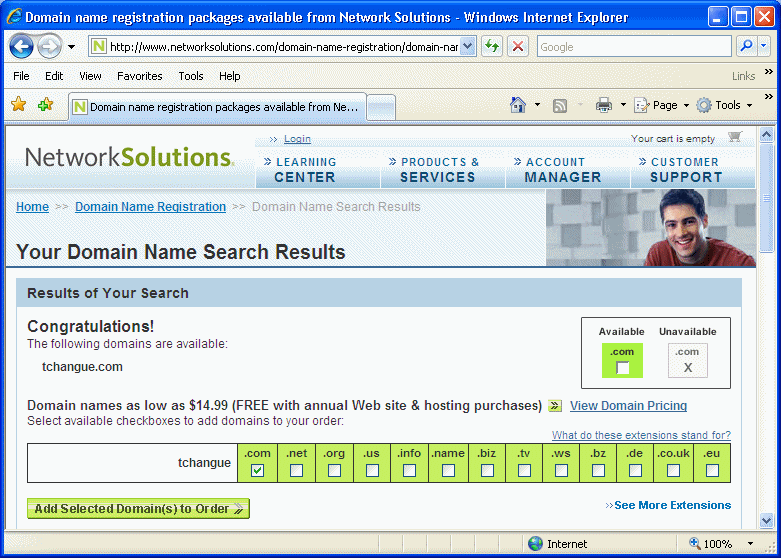Refresh the page with the green arrows icon
The image size is (781, 558).
click(x=492, y=47)
